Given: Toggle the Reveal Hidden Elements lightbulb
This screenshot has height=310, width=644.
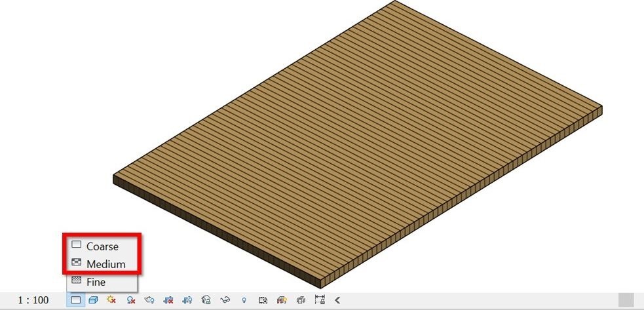Looking at the screenshot, I should coord(244,300).
